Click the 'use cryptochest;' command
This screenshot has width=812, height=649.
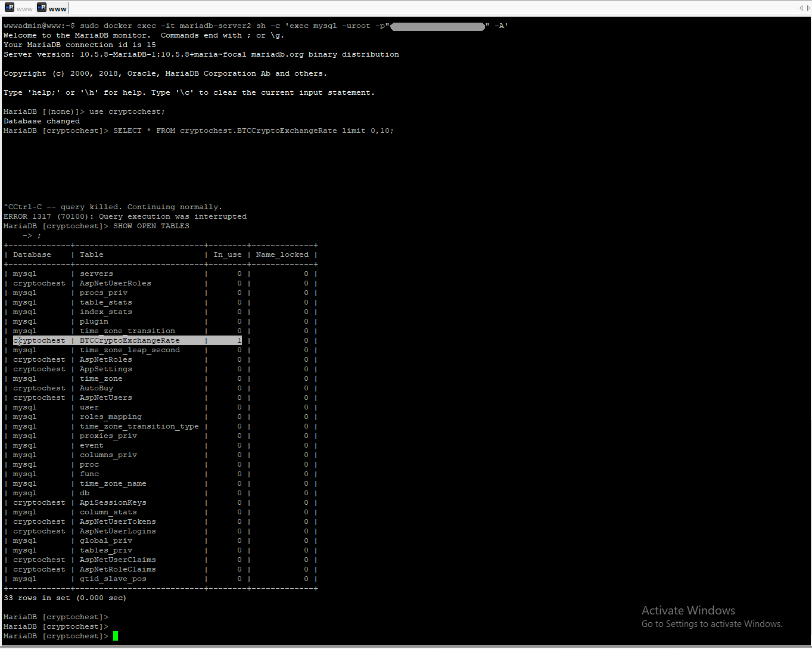pyautogui.click(x=127, y=111)
